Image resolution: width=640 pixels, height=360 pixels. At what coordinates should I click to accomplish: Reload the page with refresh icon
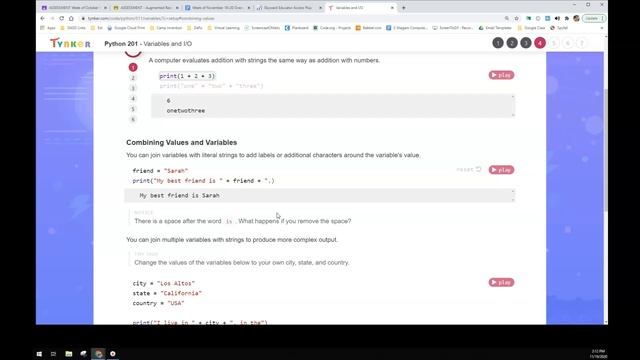click(x=62, y=18)
